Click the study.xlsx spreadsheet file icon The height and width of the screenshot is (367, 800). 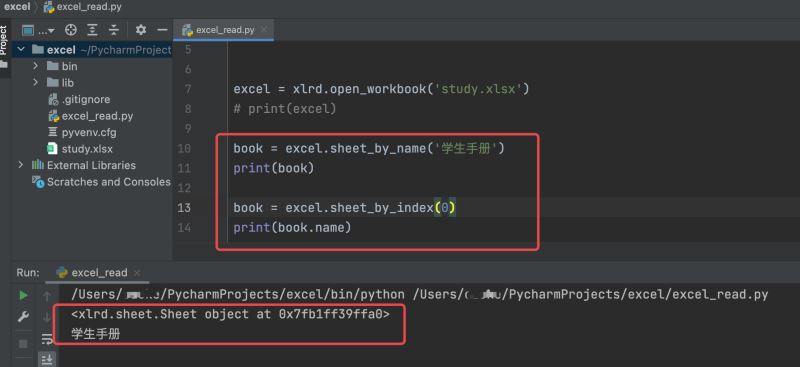[52, 149]
